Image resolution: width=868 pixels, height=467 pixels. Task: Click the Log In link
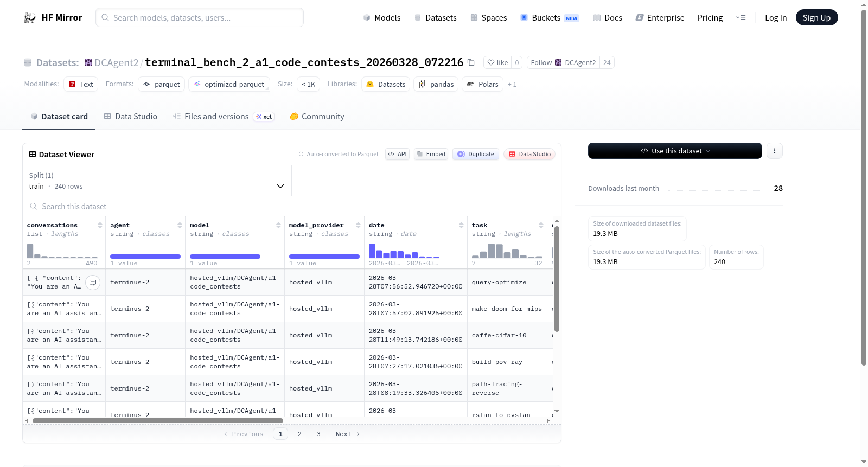776,18
